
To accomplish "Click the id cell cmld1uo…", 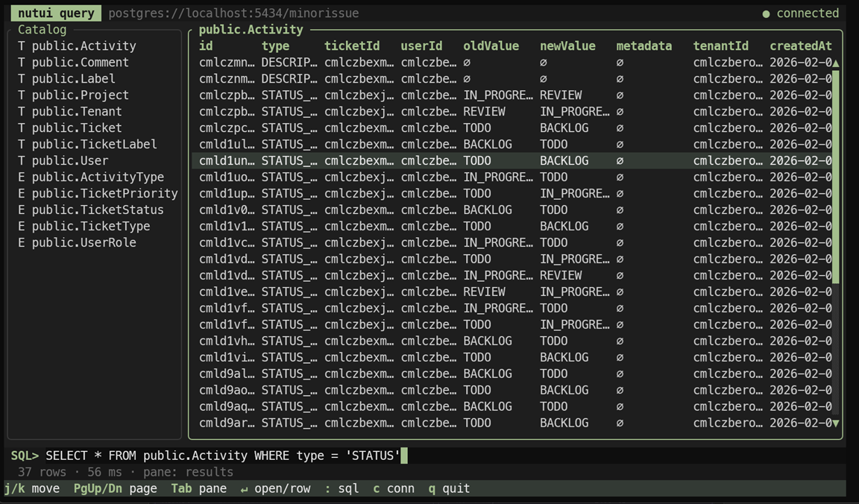I will [227, 177].
